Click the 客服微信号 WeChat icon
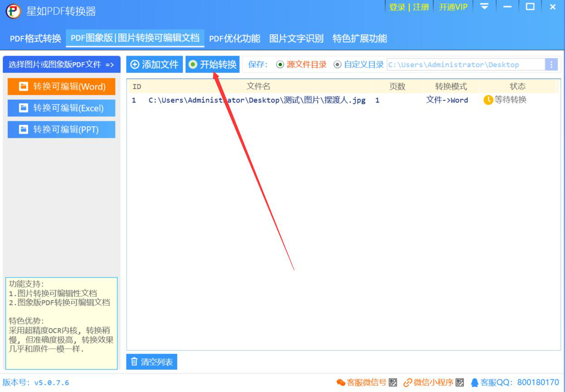 pyautogui.click(x=341, y=382)
